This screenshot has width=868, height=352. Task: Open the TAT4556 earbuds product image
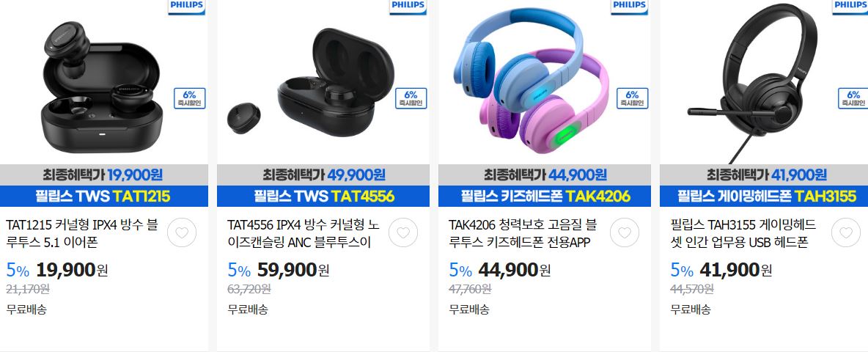[x=311, y=82]
